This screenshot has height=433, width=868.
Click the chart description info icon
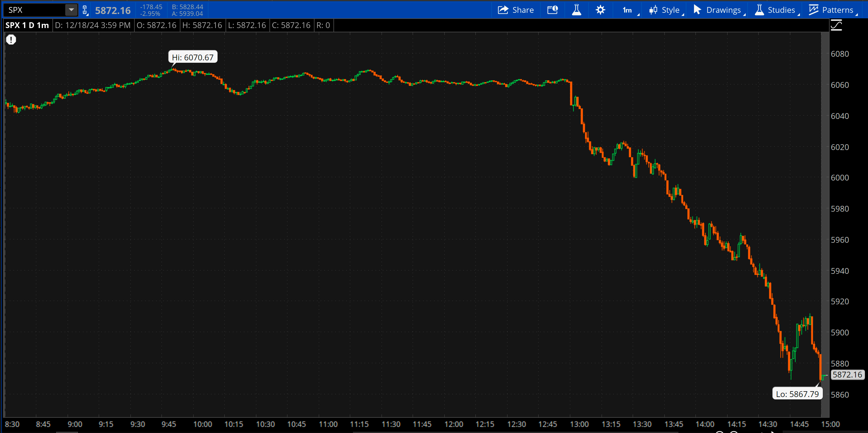(x=552, y=10)
